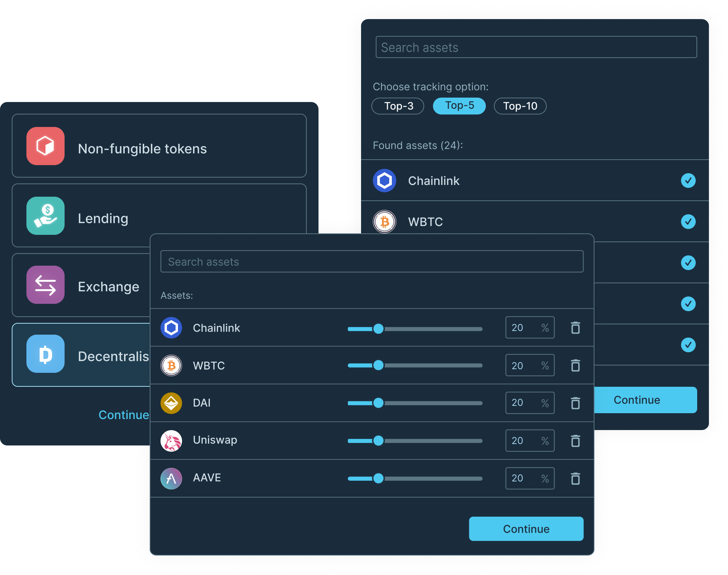
Task: Adjust the Uniswap allocation slider
Action: point(378,441)
